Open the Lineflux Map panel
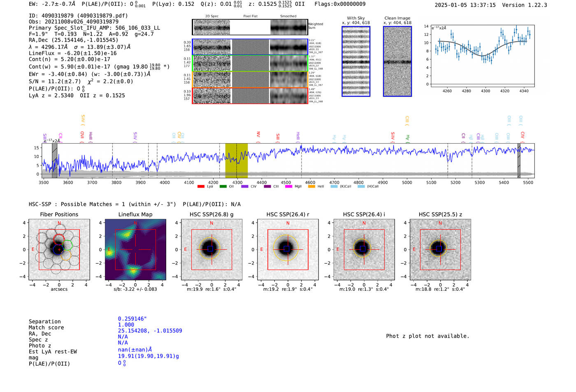This screenshot has height=392, width=576. (x=135, y=250)
